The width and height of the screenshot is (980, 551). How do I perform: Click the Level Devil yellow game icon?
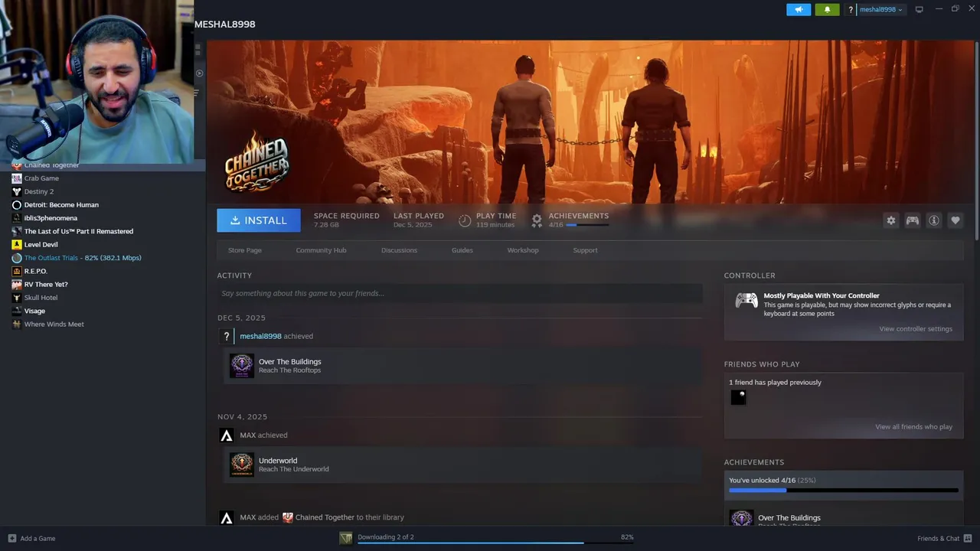tap(17, 245)
